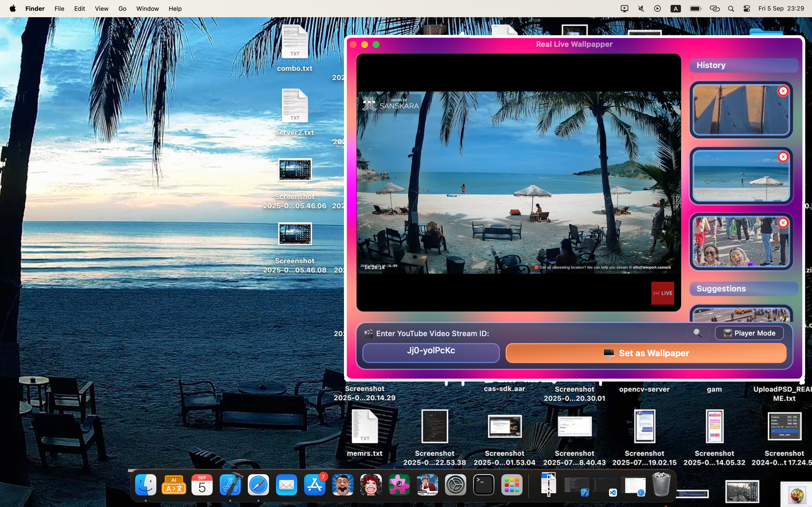812x507 pixels.
Task: Remove the sailboat thumbnail from History
Action: pyautogui.click(x=783, y=91)
